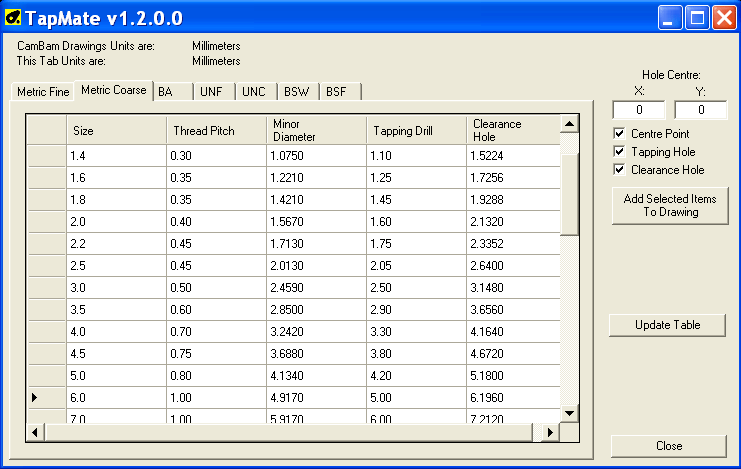
Task: Open the BSF tab
Action: coord(341,92)
